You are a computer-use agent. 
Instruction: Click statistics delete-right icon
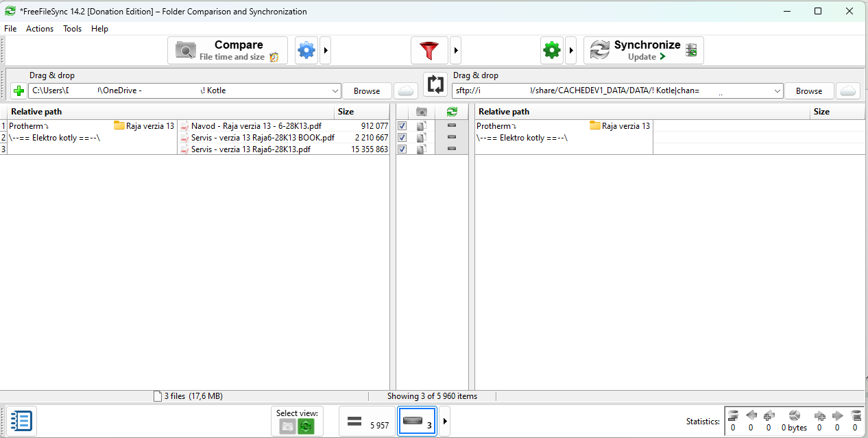click(856, 415)
